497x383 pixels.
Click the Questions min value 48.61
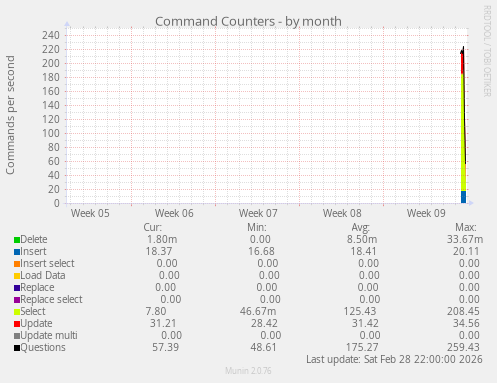pos(263,347)
